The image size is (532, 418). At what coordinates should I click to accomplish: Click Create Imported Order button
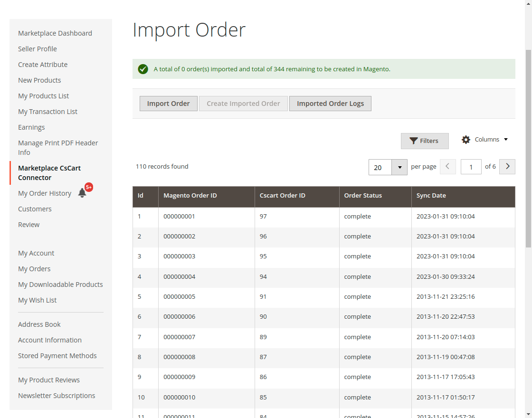[243, 104]
